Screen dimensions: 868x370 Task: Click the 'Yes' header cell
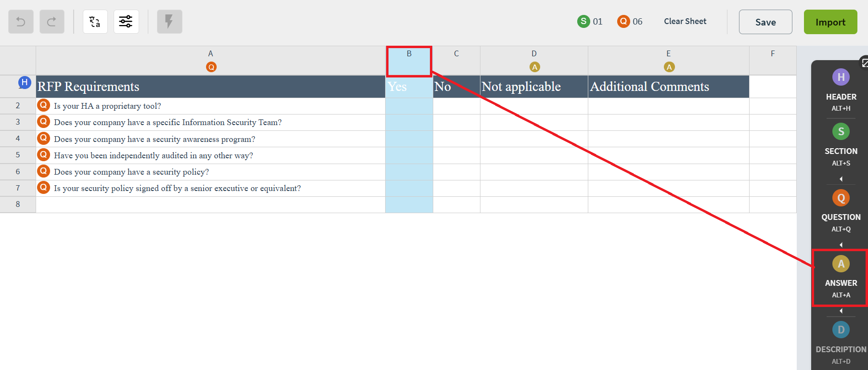409,87
